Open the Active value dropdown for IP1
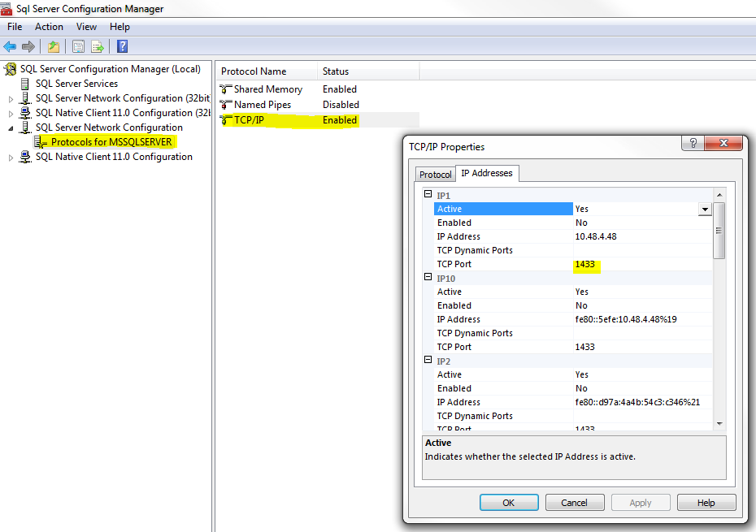Image resolution: width=756 pixels, height=532 pixels. tap(705, 209)
